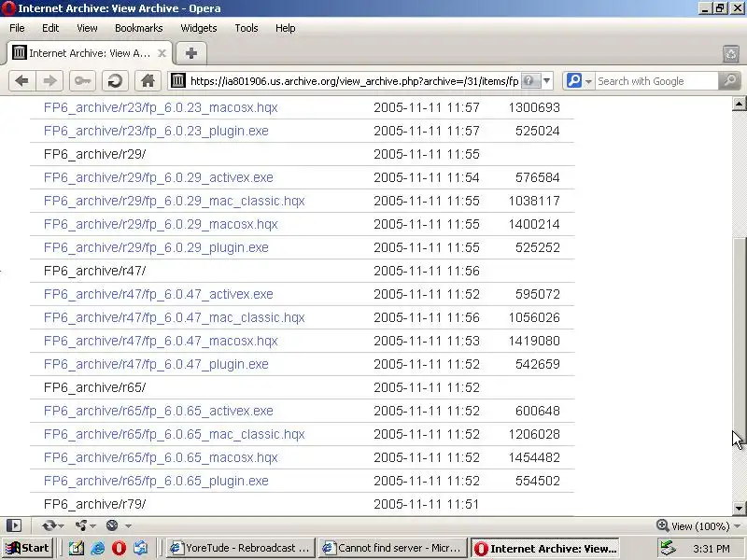Screen dimensions: 747x560
Task: Select the Internet Archive: View A... tab
Action: [90, 53]
